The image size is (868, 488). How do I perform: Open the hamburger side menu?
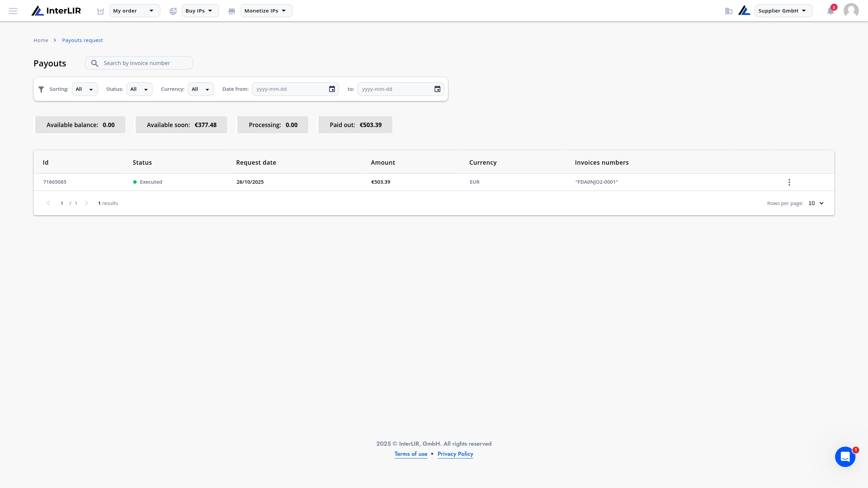(13, 11)
